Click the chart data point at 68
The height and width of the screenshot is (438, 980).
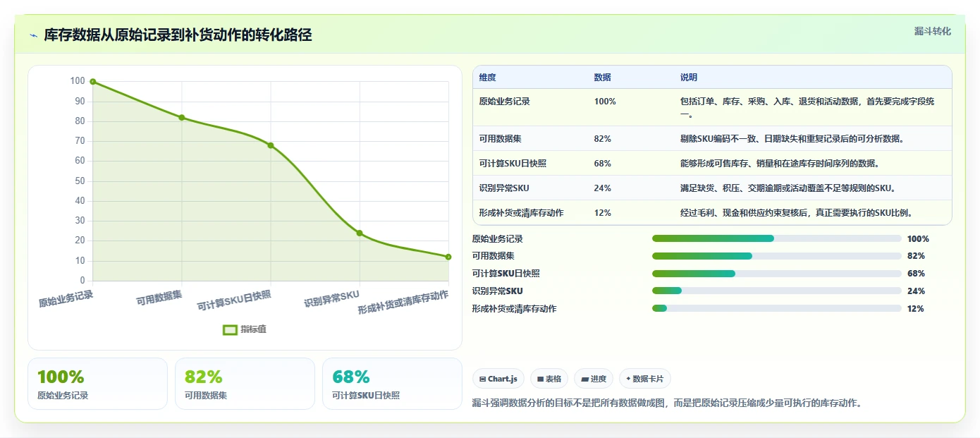coord(271,145)
